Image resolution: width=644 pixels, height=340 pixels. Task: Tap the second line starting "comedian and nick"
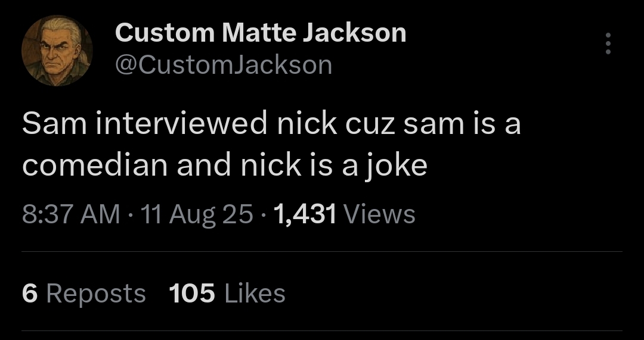225,166
